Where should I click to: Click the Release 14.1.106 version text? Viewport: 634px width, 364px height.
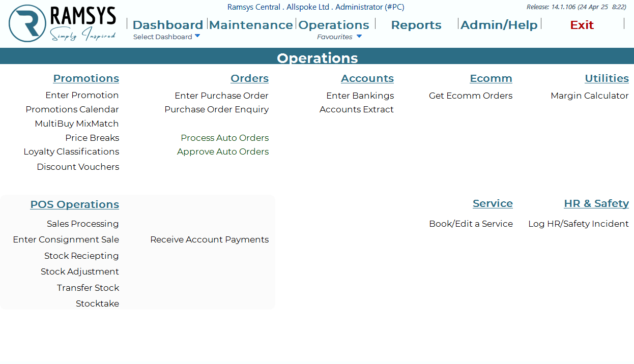point(577,7)
